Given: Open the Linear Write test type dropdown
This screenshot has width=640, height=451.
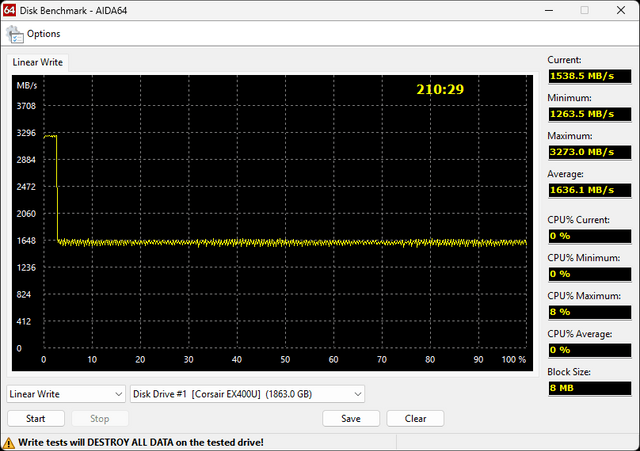Looking at the screenshot, I should point(66,394).
